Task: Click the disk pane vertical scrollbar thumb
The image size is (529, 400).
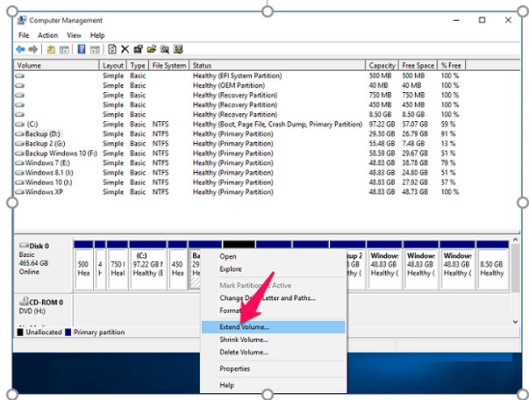Action: point(515,268)
